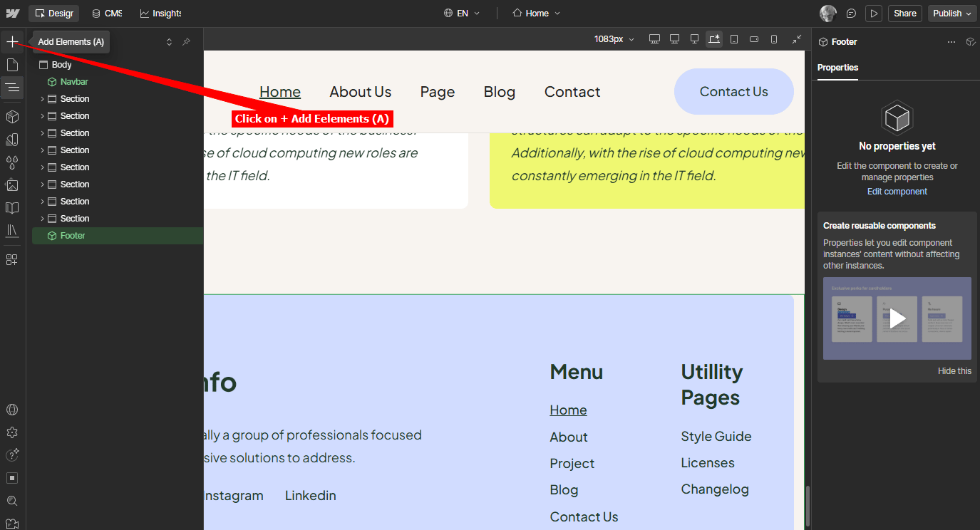Open the Webflow logo main menu
The image size is (980, 530).
click(12, 14)
